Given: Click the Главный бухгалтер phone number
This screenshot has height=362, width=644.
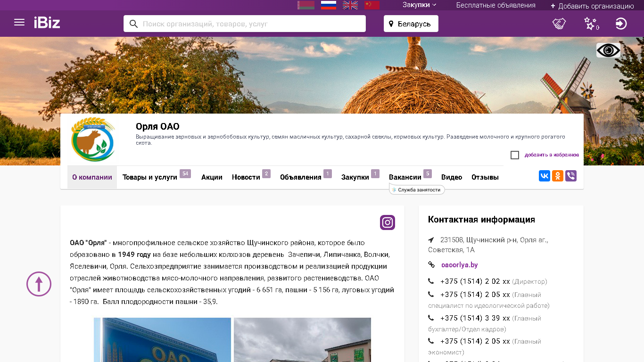Looking at the screenshot, I should coord(475,318).
